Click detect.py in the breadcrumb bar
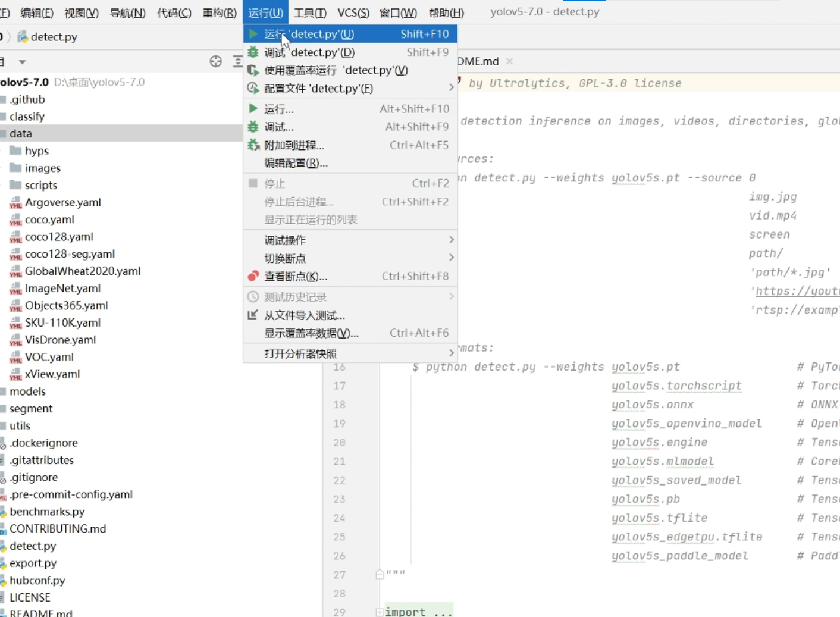Screen dimensions: 840x617 (54, 37)
